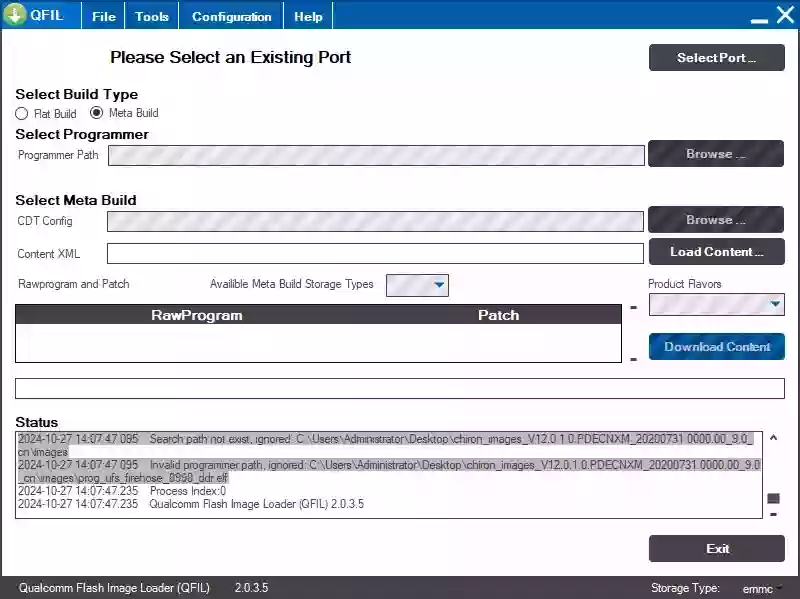This screenshot has height=599, width=800.
Task: Open the Tools menu
Action: click(x=152, y=16)
